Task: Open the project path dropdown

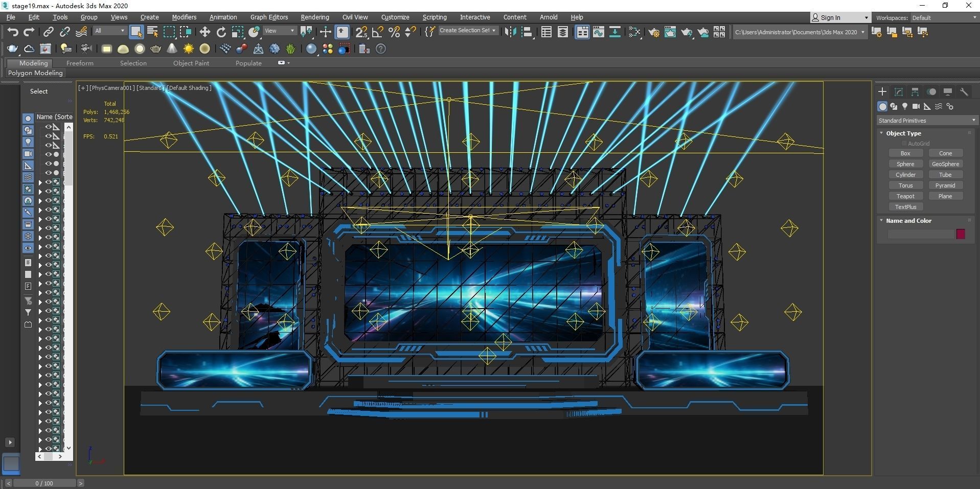Action: pos(800,32)
